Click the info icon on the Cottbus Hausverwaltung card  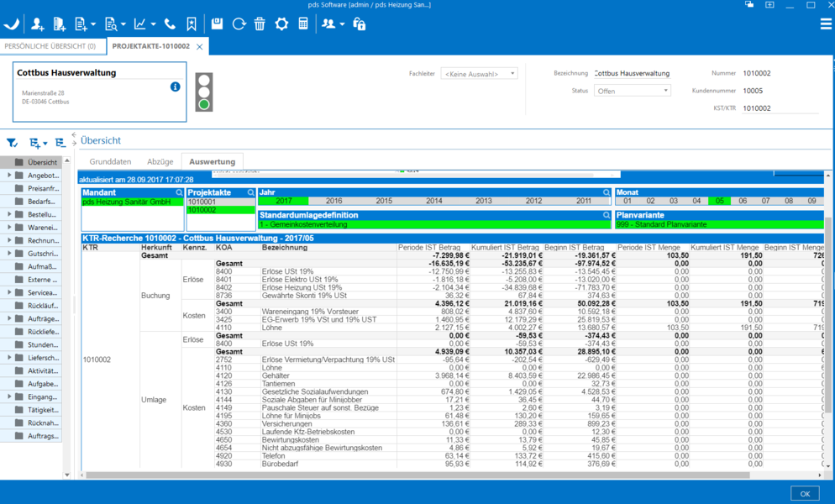(x=176, y=87)
